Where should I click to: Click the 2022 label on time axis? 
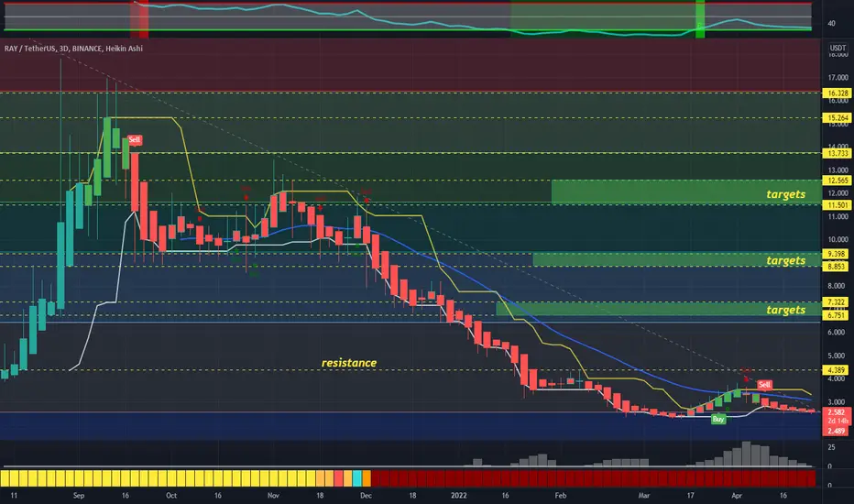459,495
